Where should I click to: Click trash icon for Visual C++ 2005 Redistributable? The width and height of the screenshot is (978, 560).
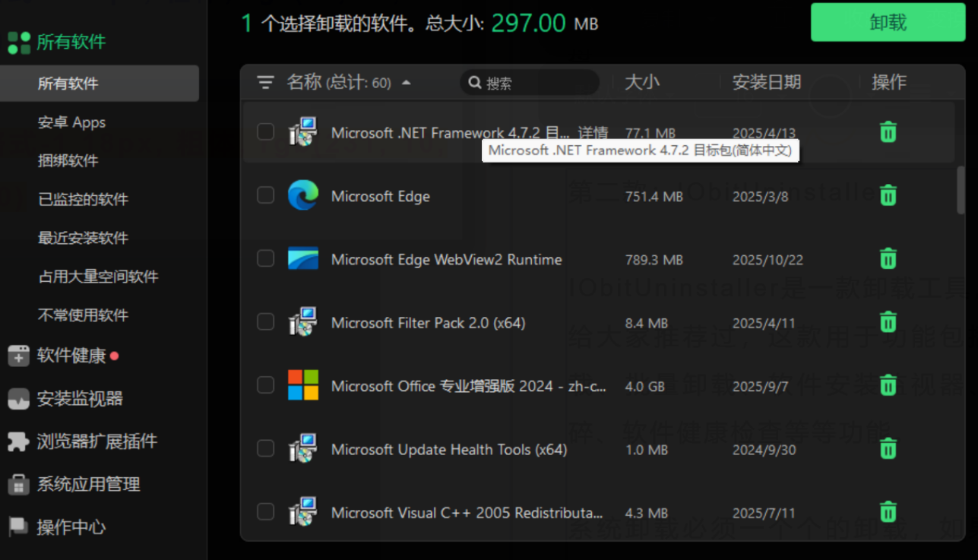pos(888,512)
